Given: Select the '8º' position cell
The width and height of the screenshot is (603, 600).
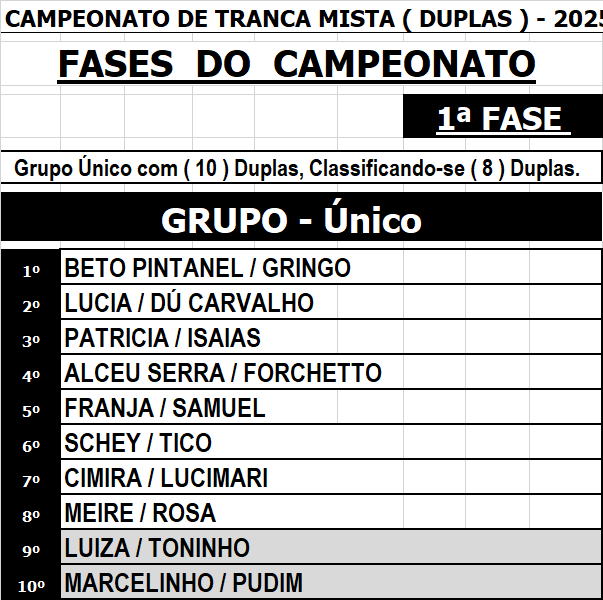Looking at the screenshot, I should pyautogui.click(x=31, y=515).
